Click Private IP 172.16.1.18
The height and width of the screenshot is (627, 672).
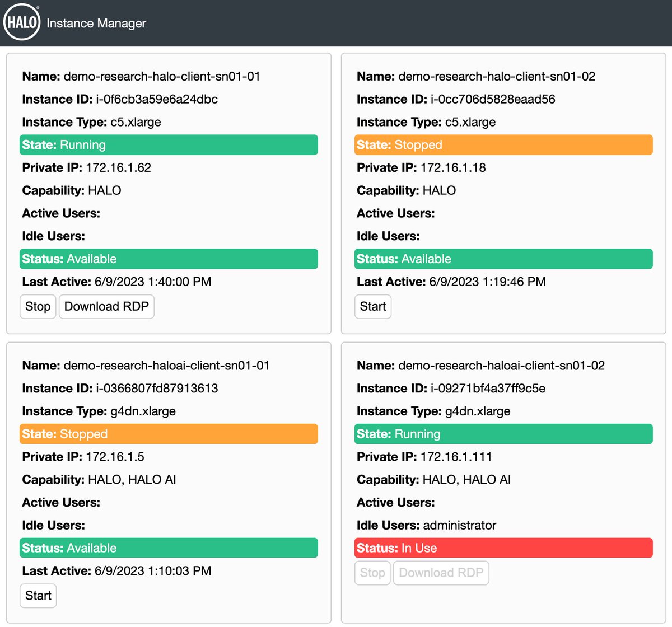[x=421, y=168]
